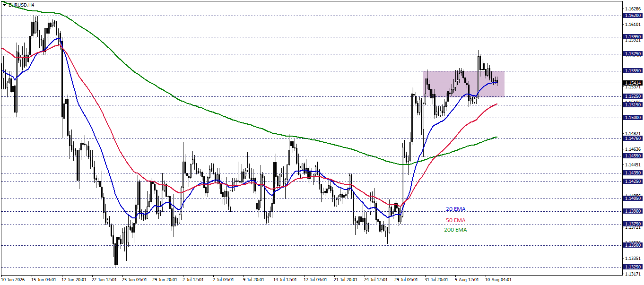
Task: Click the 29 Jun 20:01 time label
Action: pos(165,280)
